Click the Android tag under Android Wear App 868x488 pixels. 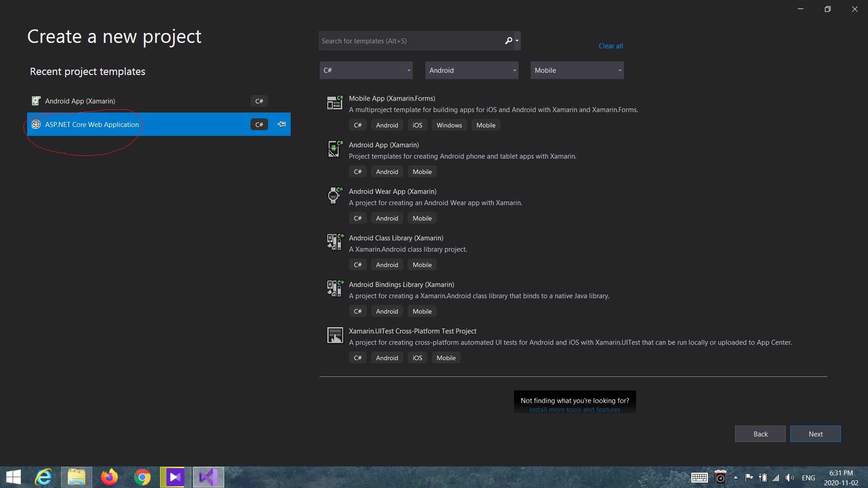tap(387, 218)
